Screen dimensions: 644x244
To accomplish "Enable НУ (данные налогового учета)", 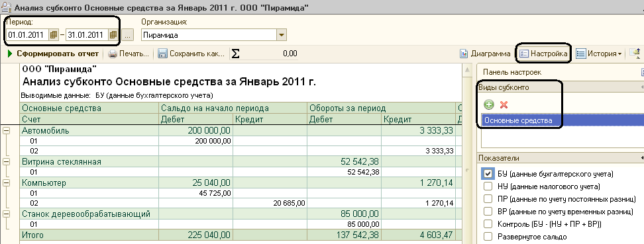I will click(488, 186).
